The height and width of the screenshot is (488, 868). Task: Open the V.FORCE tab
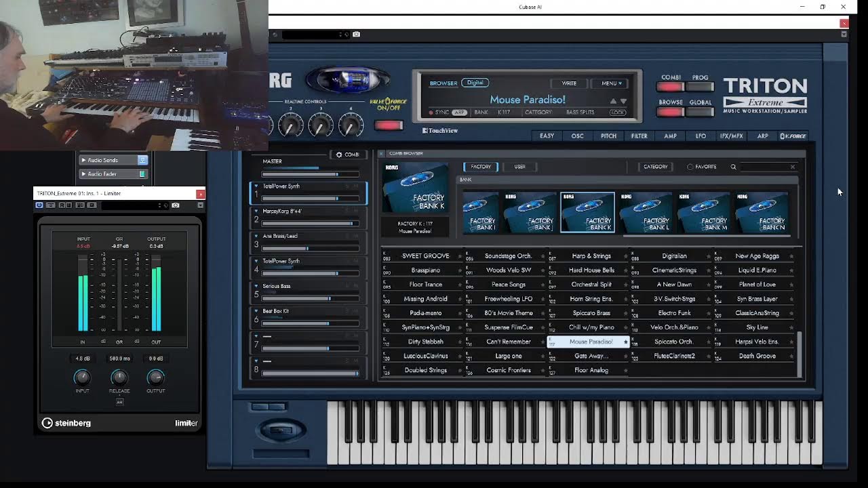[x=793, y=136]
